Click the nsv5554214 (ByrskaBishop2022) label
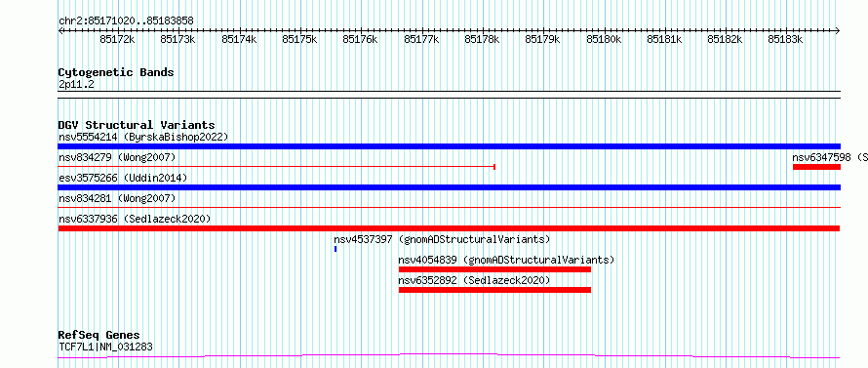Image resolution: width=868 pixels, height=368 pixels. tap(143, 137)
